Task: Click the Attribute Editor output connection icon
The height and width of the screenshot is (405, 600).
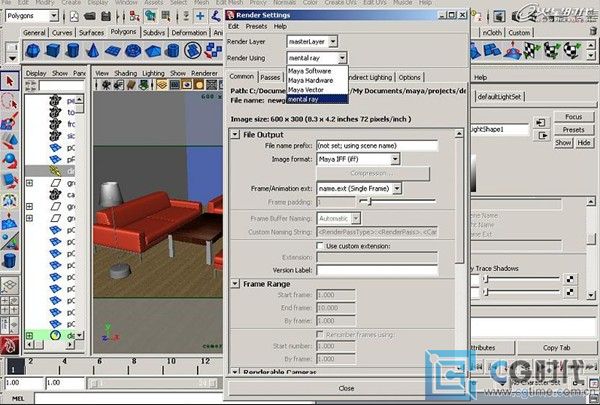Action: pos(542,136)
